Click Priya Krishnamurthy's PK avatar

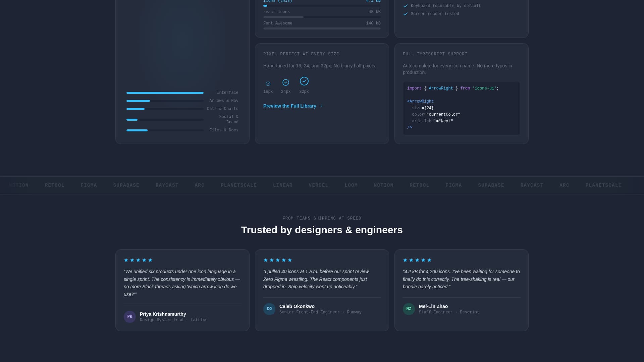click(x=130, y=316)
